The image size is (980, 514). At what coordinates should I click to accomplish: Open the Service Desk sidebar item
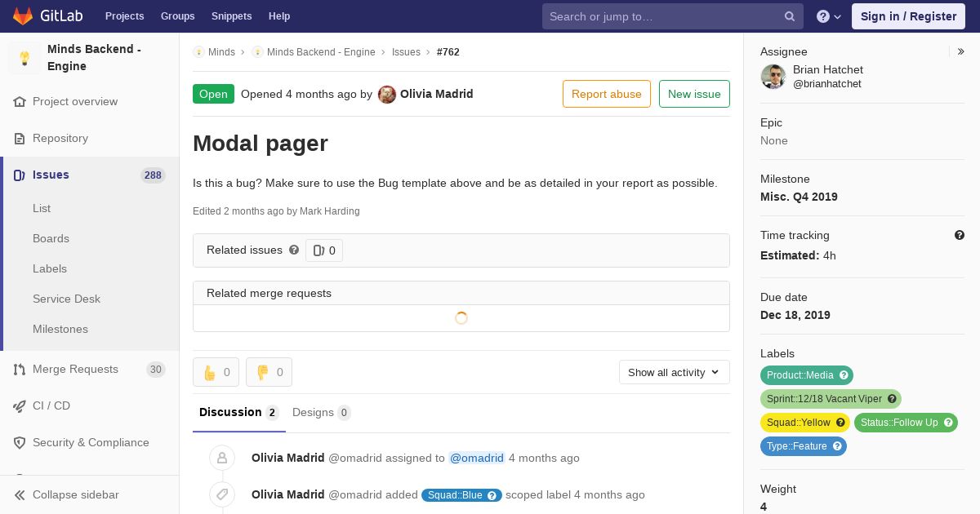[66, 299]
